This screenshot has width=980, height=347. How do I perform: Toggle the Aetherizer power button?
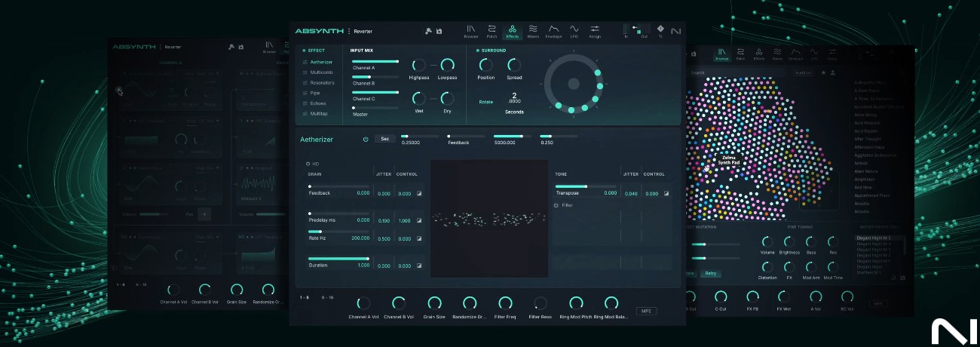click(x=366, y=139)
